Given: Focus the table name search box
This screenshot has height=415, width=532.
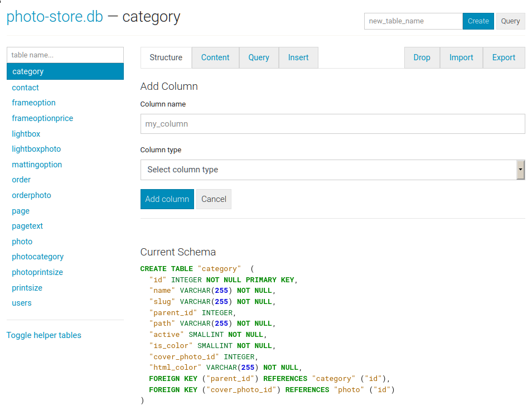Looking at the screenshot, I should click(65, 55).
